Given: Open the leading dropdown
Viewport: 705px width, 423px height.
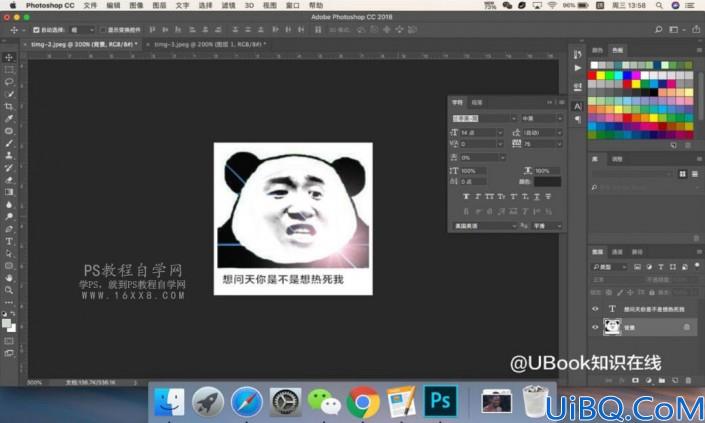Looking at the screenshot, I should 560,133.
